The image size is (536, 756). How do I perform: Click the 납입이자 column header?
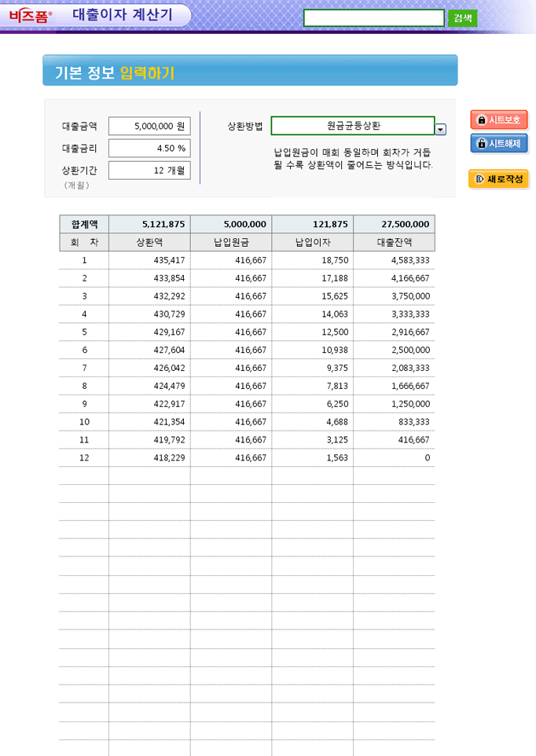(x=312, y=242)
